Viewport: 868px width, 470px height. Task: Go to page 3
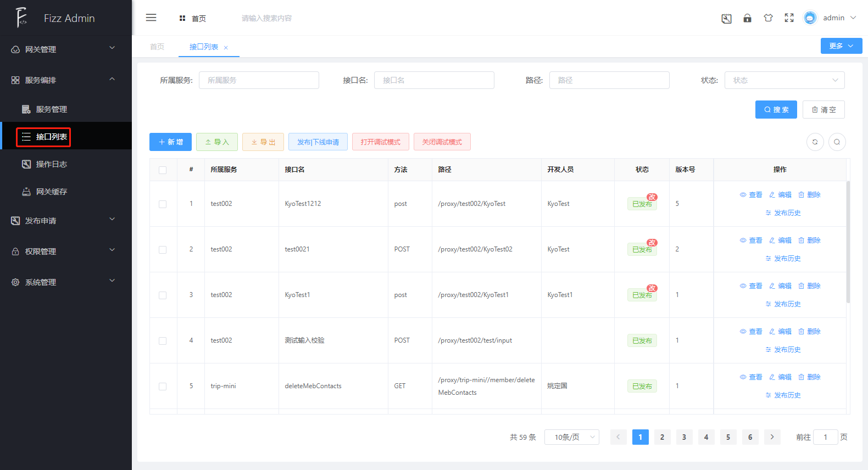[685, 437]
